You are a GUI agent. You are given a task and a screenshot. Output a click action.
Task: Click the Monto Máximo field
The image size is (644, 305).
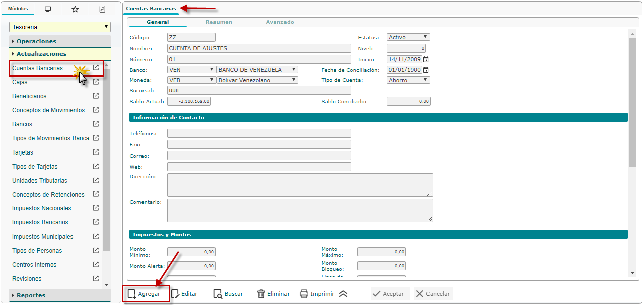382,252
